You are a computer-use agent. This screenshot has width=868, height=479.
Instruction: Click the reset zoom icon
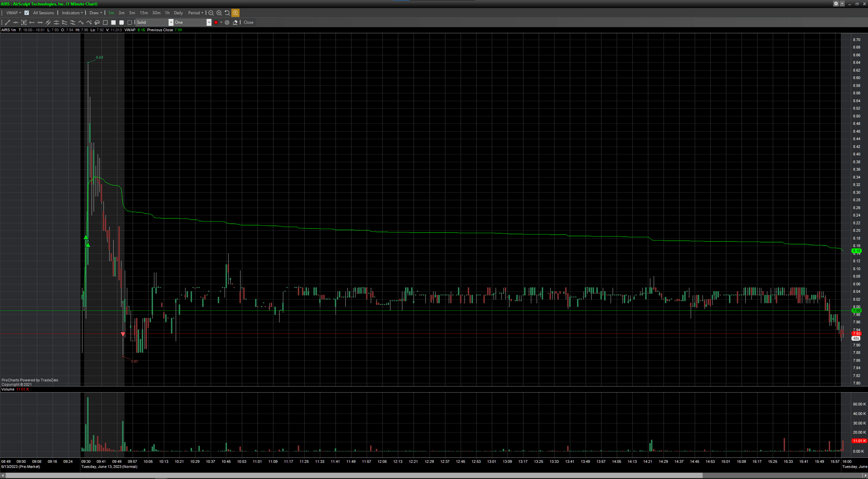pyautogui.click(x=227, y=13)
